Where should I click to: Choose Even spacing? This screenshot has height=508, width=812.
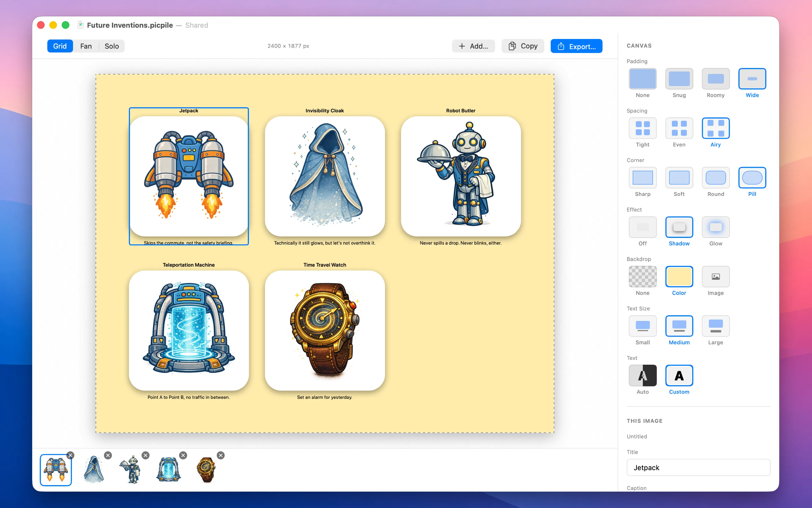pyautogui.click(x=679, y=128)
